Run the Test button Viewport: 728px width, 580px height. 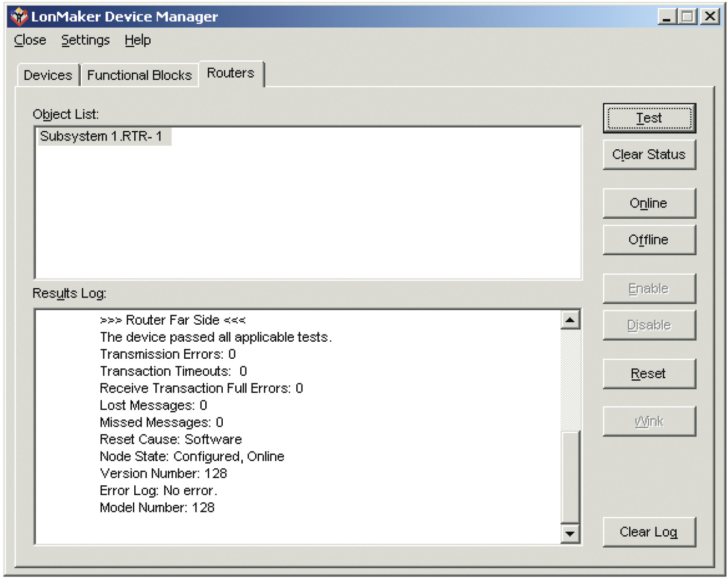coord(649,118)
